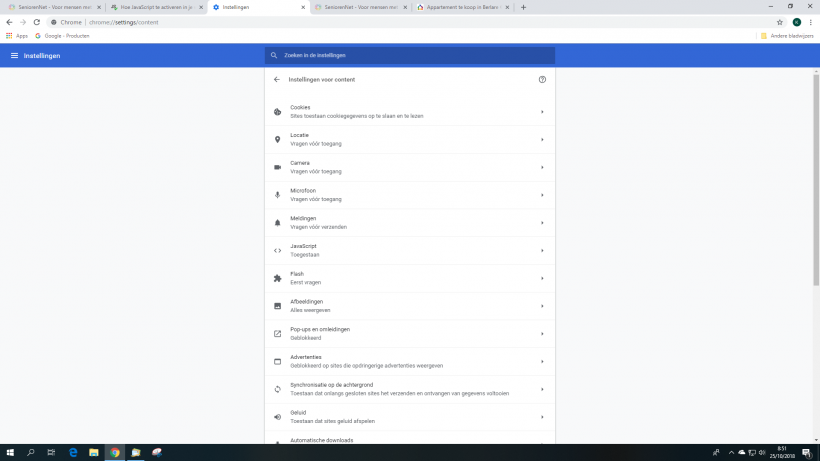Expand the JavaScript settings arrow
The image size is (820, 461).
(x=542, y=250)
